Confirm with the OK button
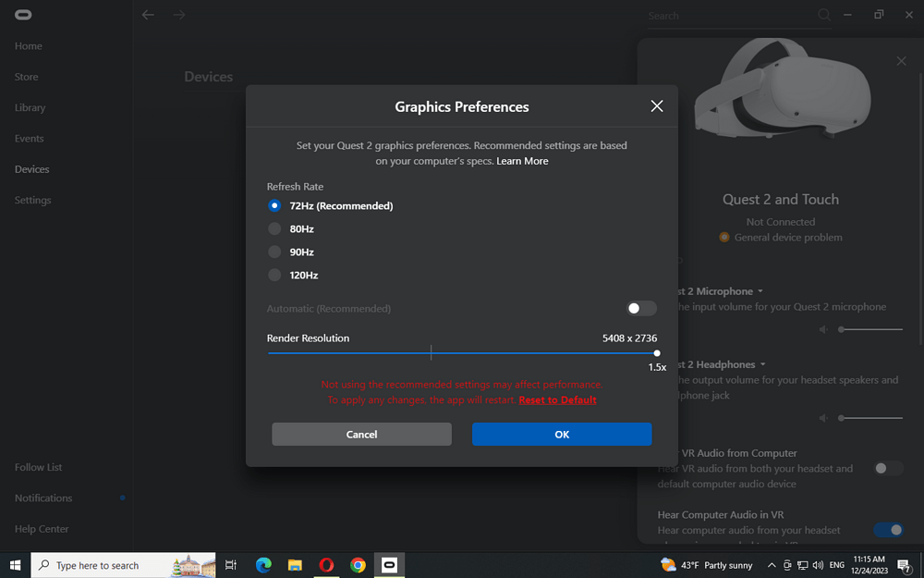 pos(562,434)
